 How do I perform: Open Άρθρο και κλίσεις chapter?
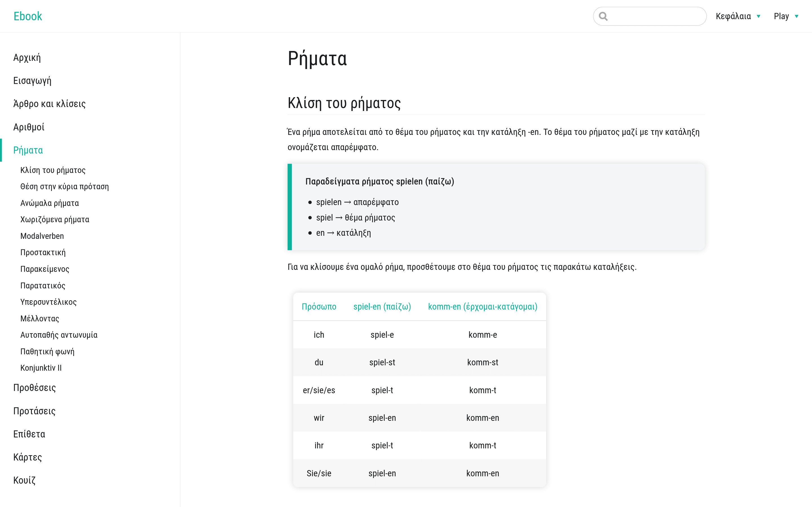click(x=49, y=104)
